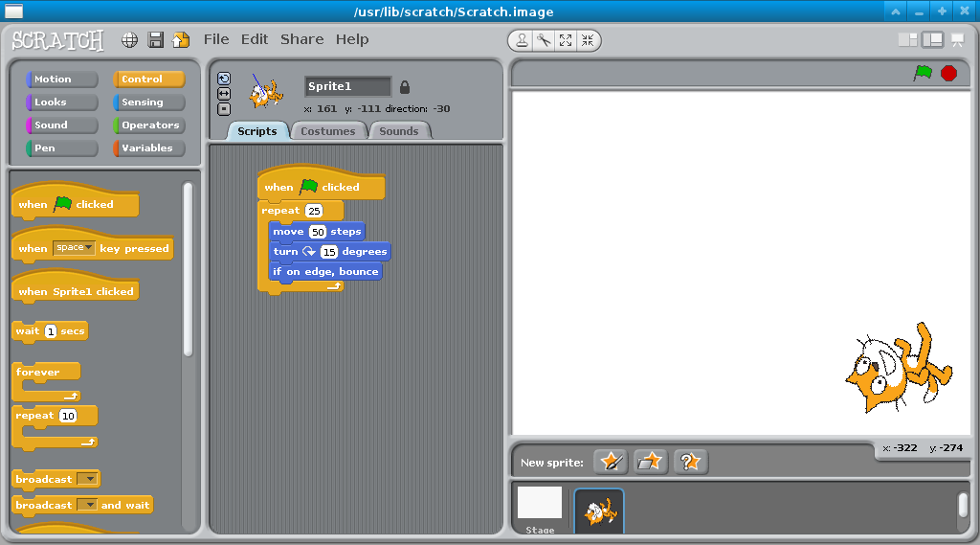Click the repeat 25 value in script

(x=314, y=211)
